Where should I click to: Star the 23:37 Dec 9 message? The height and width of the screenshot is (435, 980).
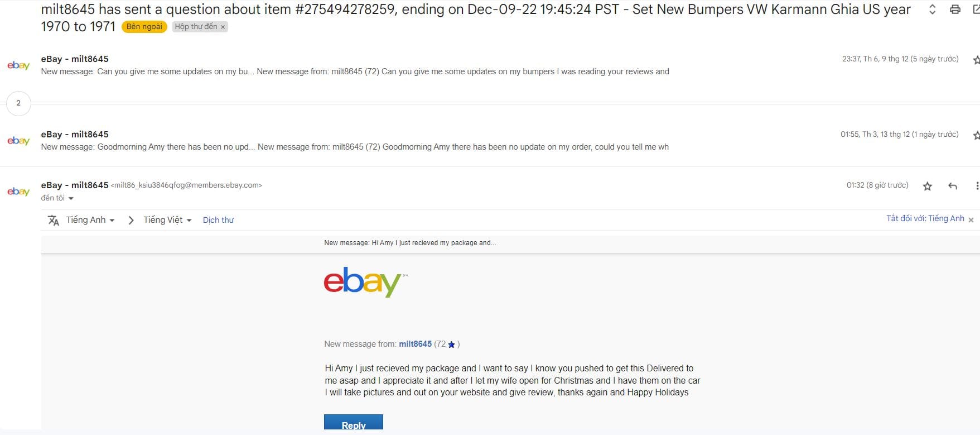[976, 60]
